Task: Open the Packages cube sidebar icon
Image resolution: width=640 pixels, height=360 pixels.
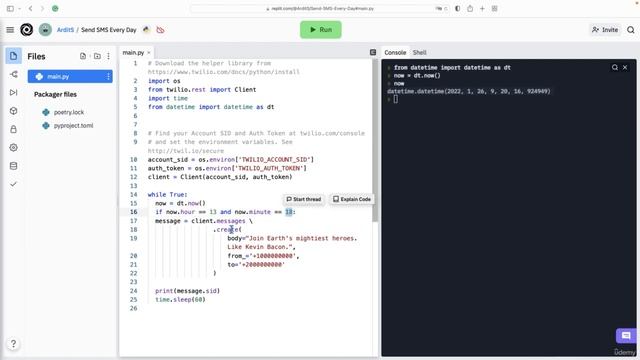Action: point(13,111)
